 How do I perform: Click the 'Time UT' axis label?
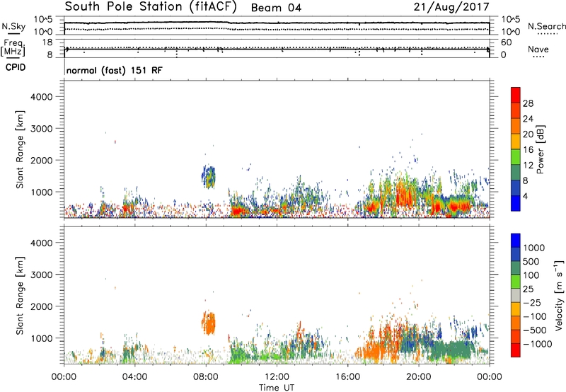(277, 388)
